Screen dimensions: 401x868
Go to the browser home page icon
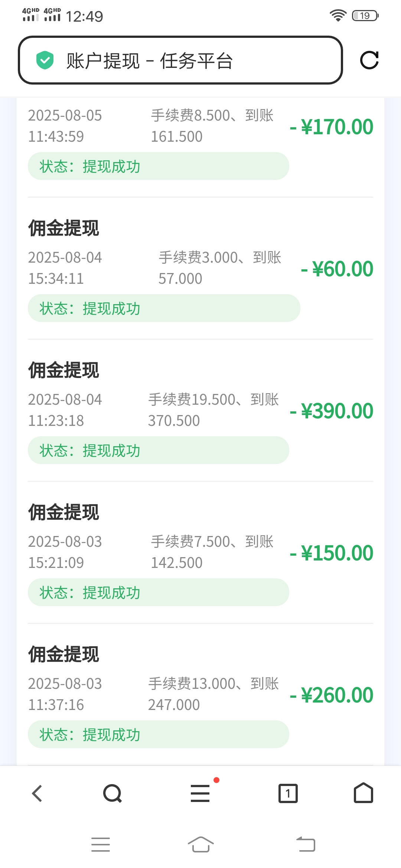click(363, 793)
